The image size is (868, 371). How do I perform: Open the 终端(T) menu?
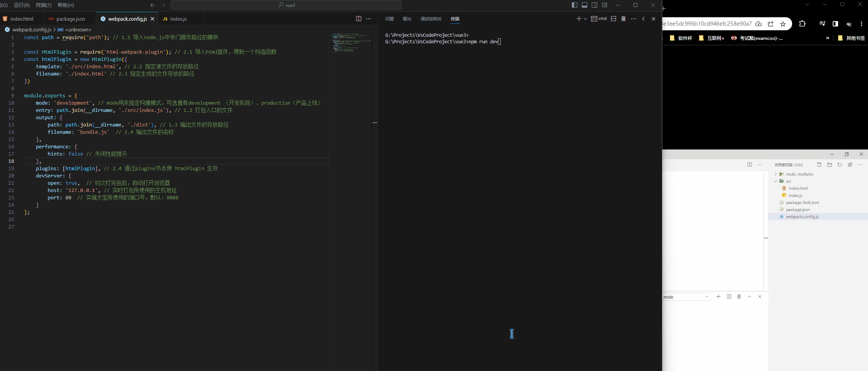[x=44, y=5]
